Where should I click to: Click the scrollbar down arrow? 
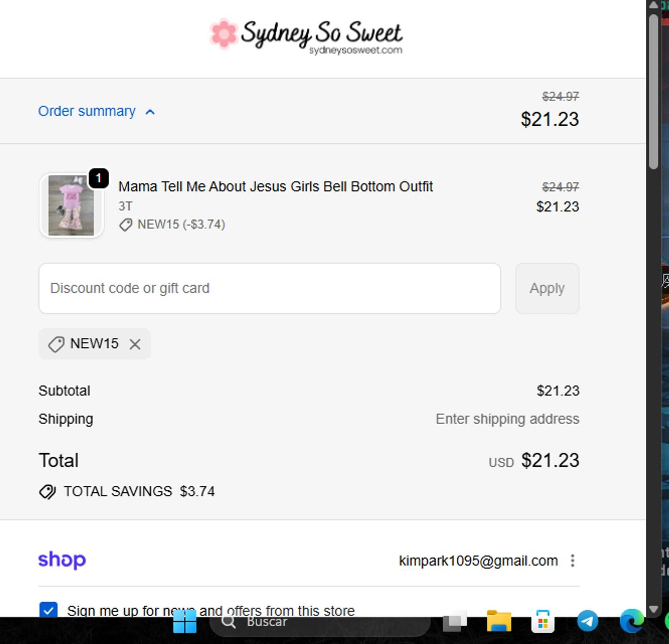(x=653, y=609)
